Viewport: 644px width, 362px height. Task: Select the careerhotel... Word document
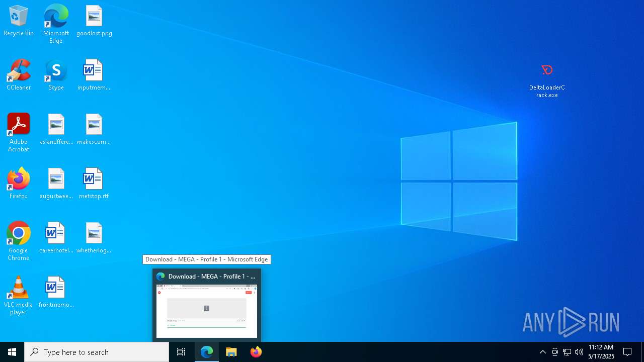[56, 238]
